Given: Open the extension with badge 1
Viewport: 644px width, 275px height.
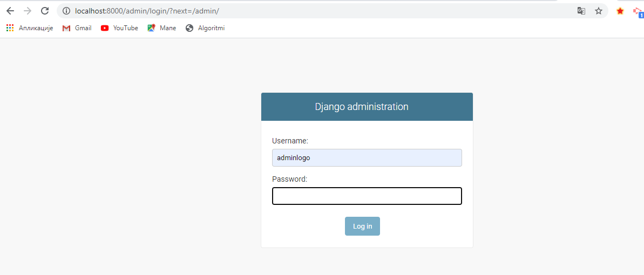Looking at the screenshot, I should click(x=638, y=12).
